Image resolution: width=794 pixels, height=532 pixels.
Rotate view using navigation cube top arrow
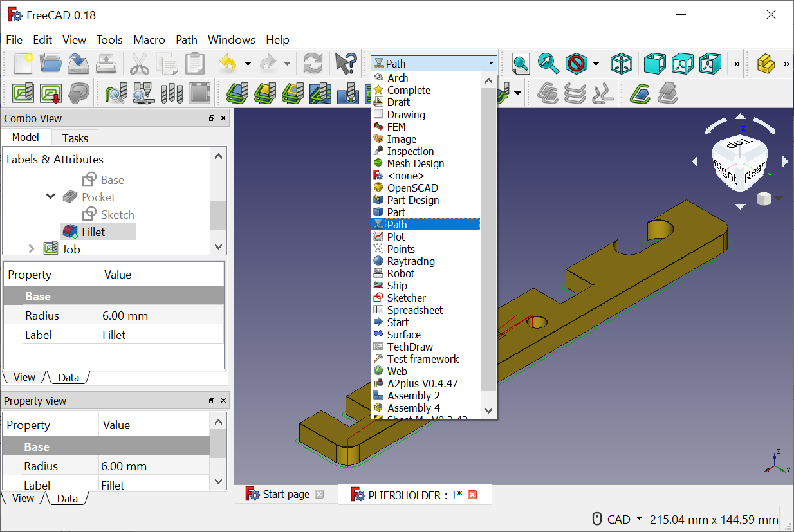[741, 117]
